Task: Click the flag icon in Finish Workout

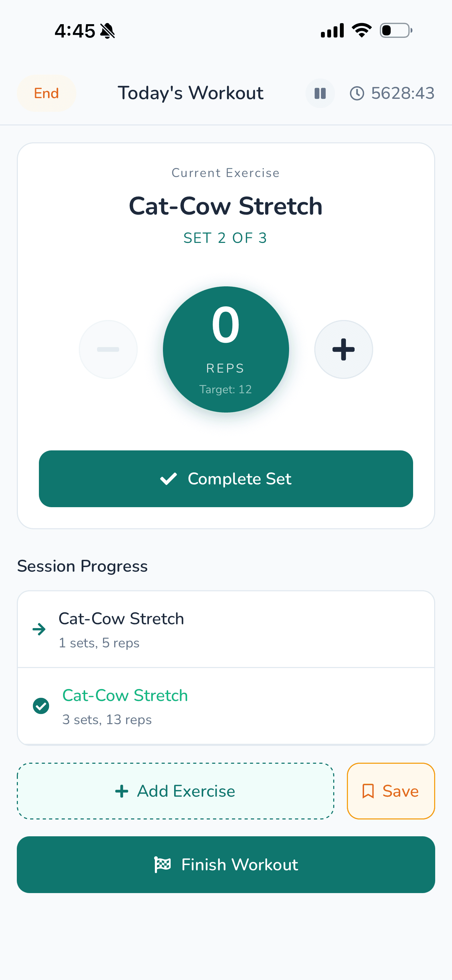Action: [163, 864]
